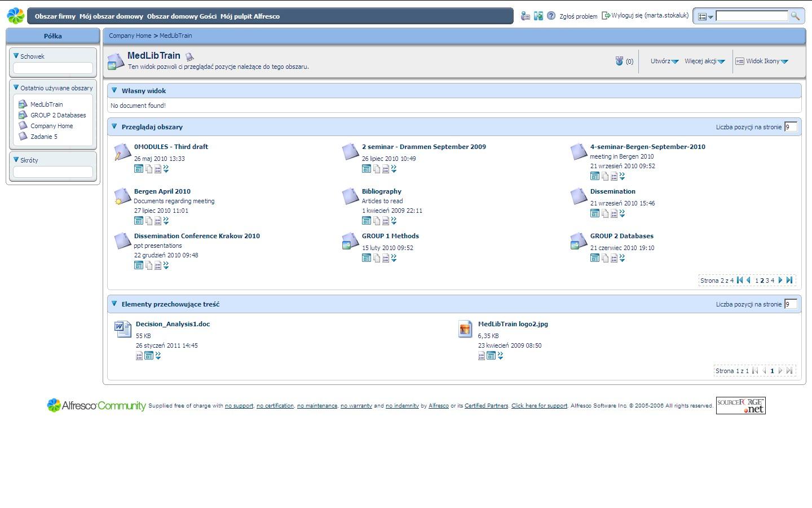Screen dimensions: 812x508
Task: Click Company Home breadcrumb link
Action: coord(130,36)
